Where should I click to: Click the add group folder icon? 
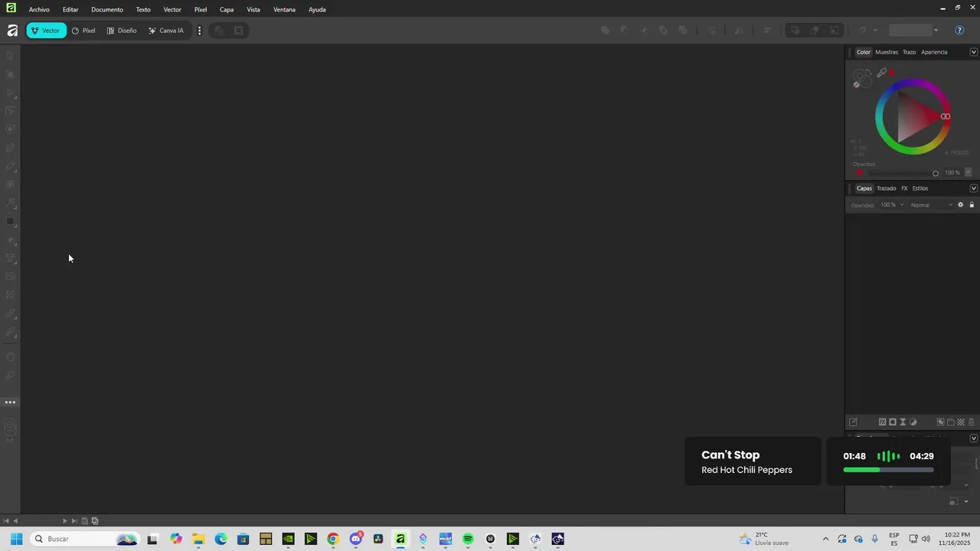[951, 422]
